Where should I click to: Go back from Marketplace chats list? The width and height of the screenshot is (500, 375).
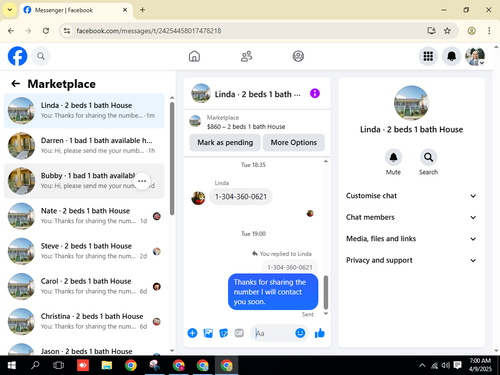(x=15, y=84)
